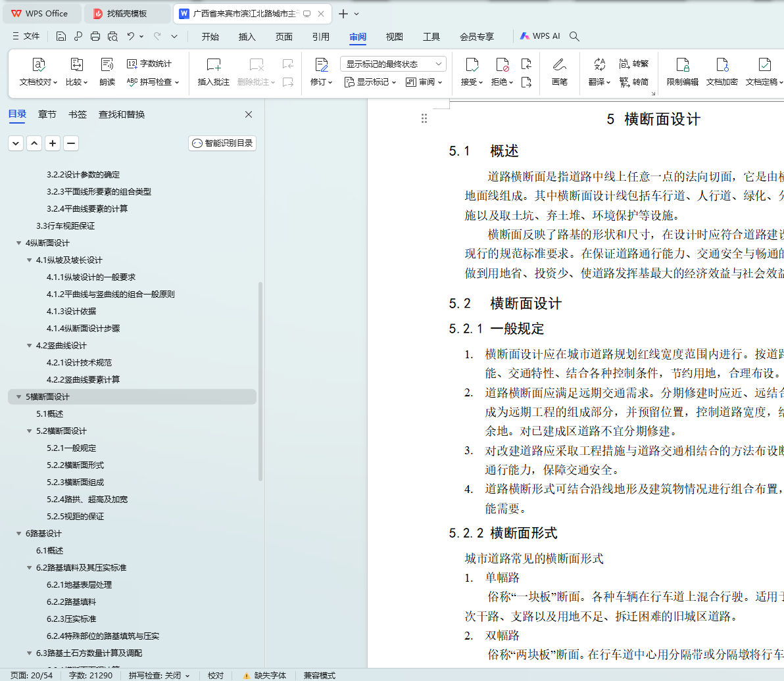Open the new tab list dropdown arrow
Viewport: 784px width, 681px height.
click(356, 14)
